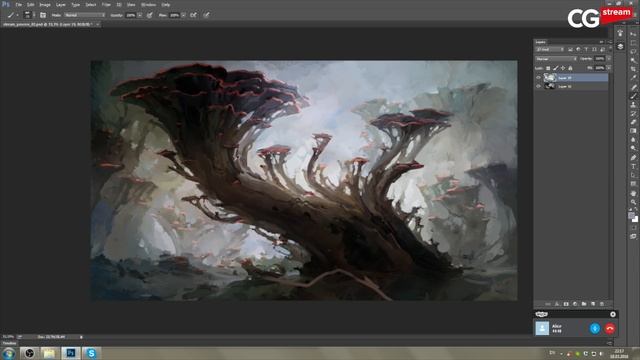Open Skype call widget settings gear

click(613, 314)
